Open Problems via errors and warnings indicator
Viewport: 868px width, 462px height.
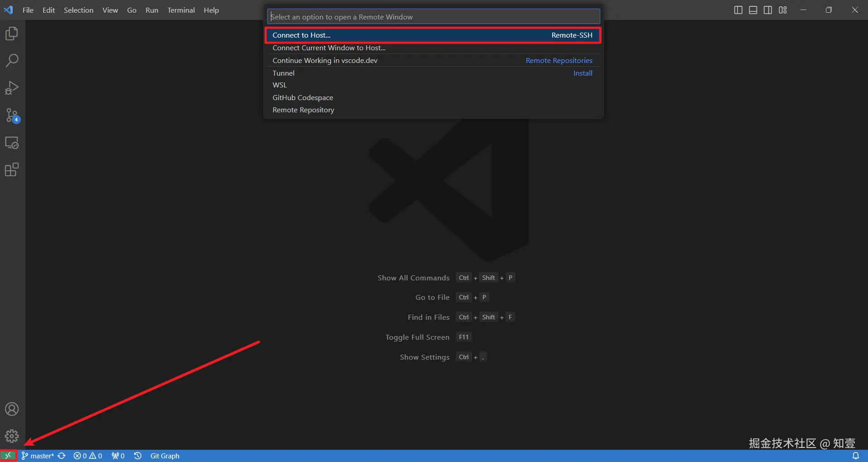(x=88, y=456)
